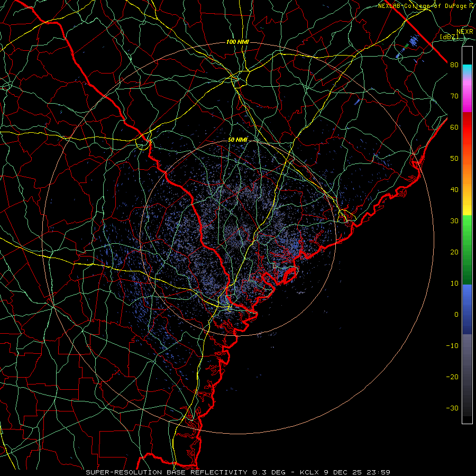Click the blue segment of the color bar
Screen dimensions: 476x476
467,309
